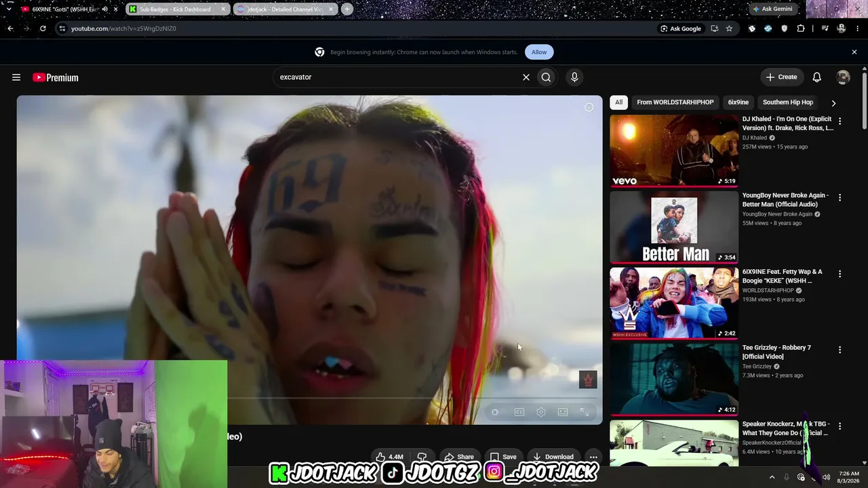This screenshot has height=488, width=868.
Task: Reload the YouTube page
Action: pyautogui.click(x=43, y=28)
